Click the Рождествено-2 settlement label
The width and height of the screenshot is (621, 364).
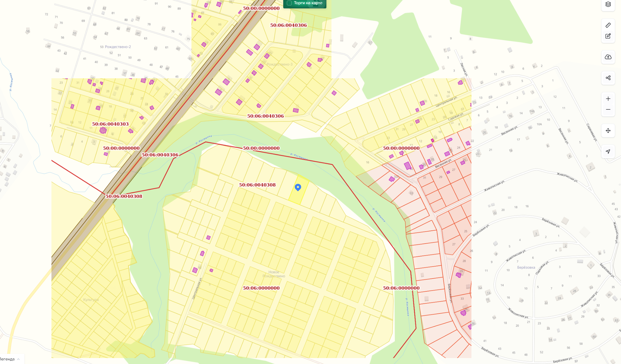(x=118, y=47)
